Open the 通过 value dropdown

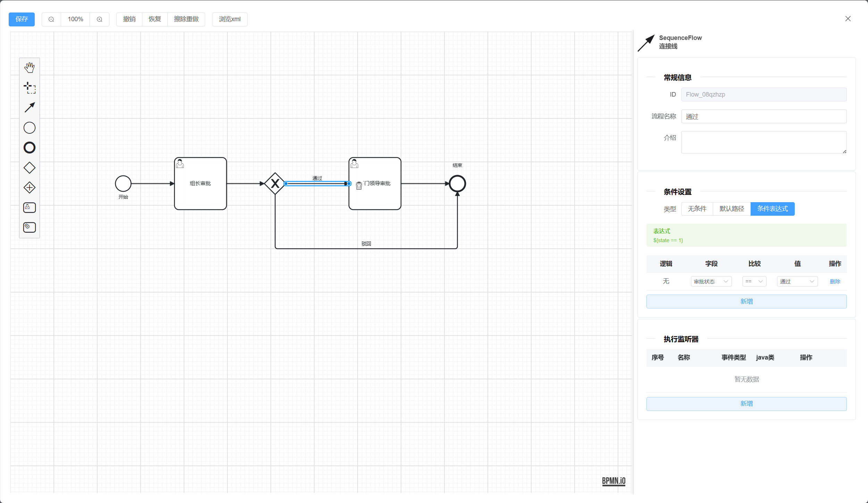click(797, 281)
